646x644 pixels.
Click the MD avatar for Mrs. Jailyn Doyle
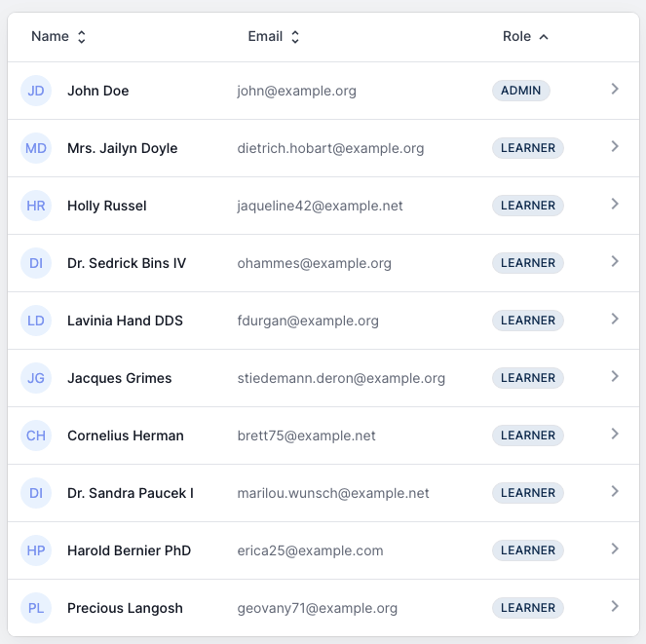point(36,148)
